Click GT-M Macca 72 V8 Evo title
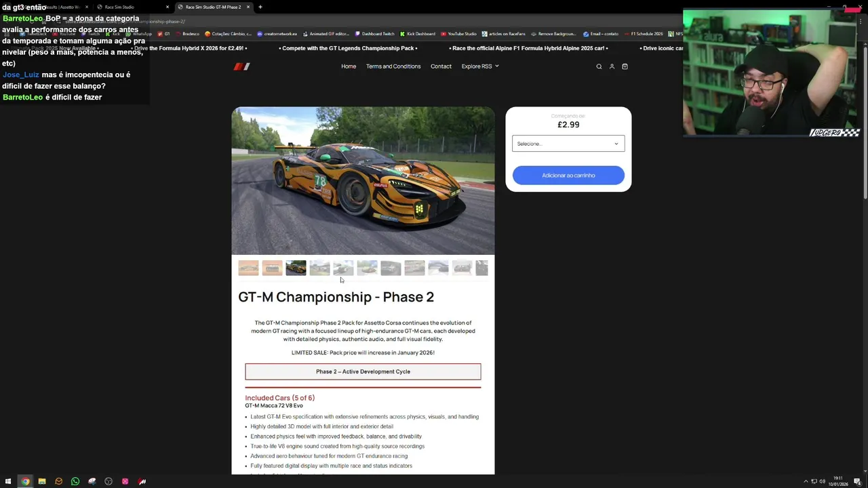Image resolution: width=868 pixels, height=488 pixels. point(274,405)
